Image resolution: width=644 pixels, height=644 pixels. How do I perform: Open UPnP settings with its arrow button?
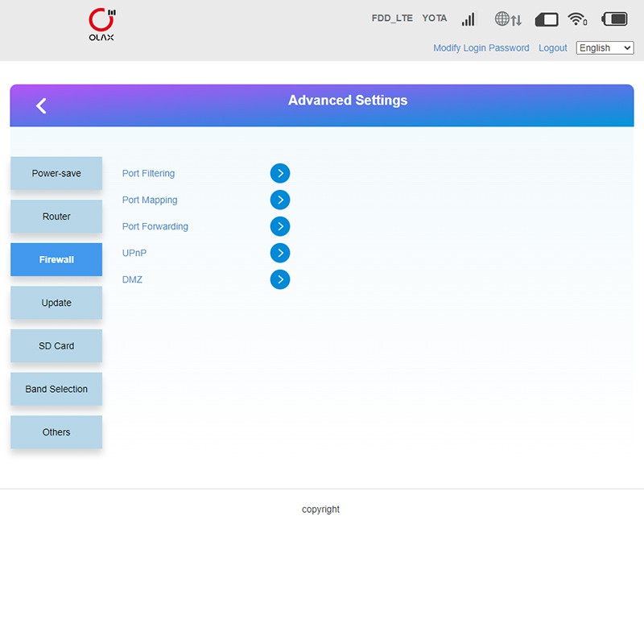[279, 253]
